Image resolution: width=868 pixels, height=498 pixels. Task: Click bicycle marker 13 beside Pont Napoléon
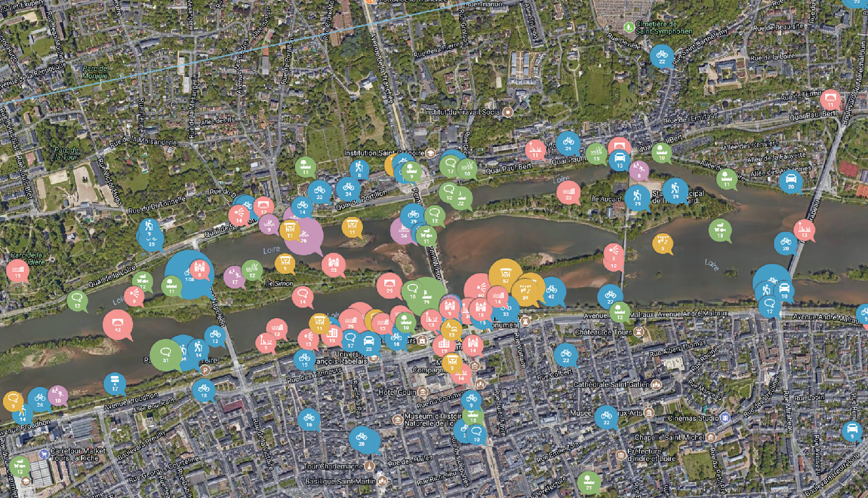215,335
